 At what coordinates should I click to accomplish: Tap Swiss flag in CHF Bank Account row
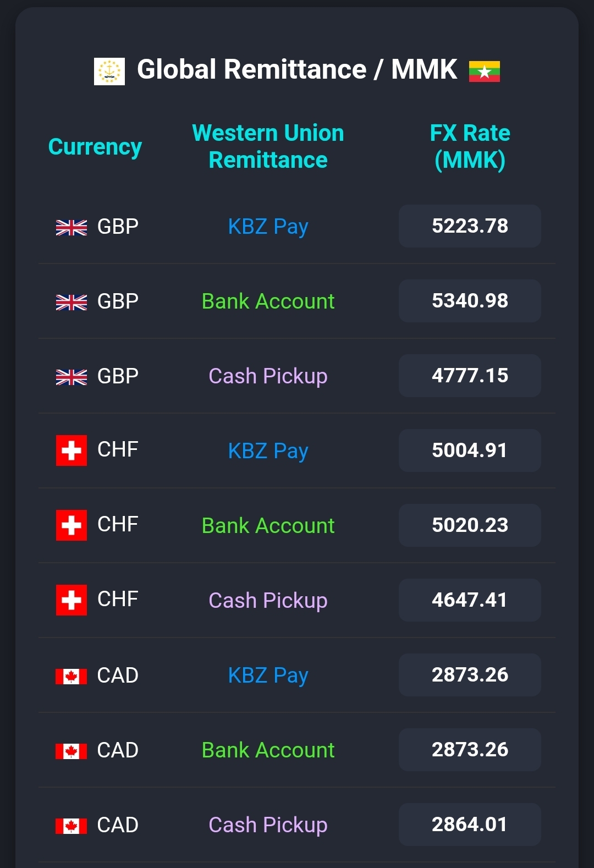tap(71, 525)
